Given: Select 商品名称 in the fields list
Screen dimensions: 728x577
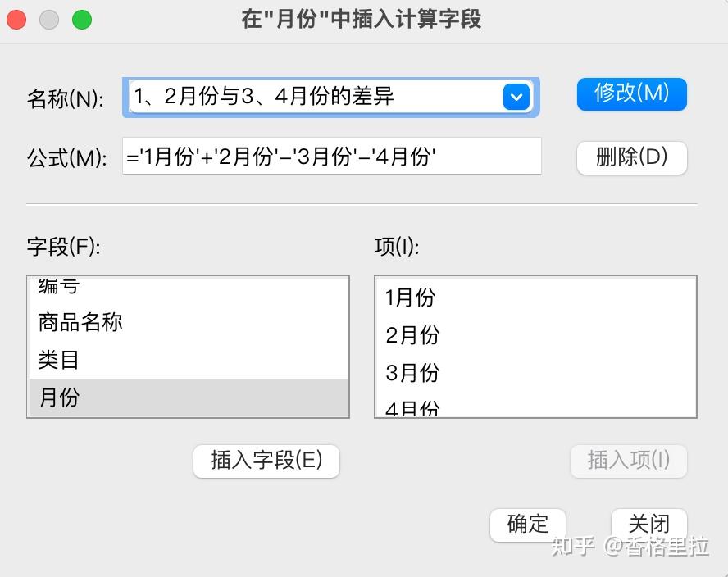Looking at the screenshot, I should 80,322.
